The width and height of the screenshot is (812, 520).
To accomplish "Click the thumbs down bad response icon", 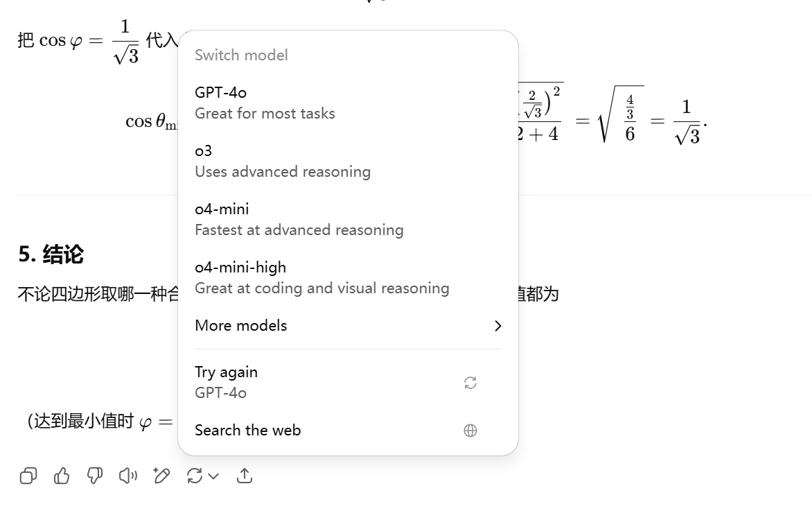I will click(x=95, y=476).
